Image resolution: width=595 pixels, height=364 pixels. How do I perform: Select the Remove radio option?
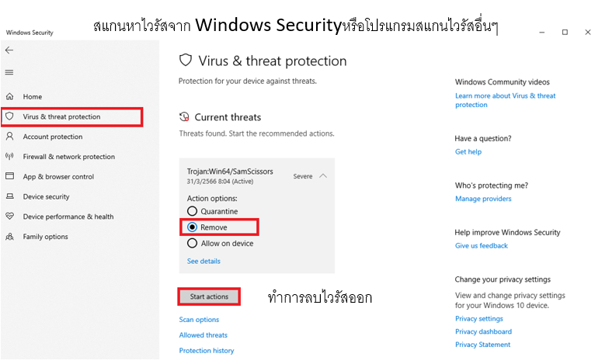point(192,227)
